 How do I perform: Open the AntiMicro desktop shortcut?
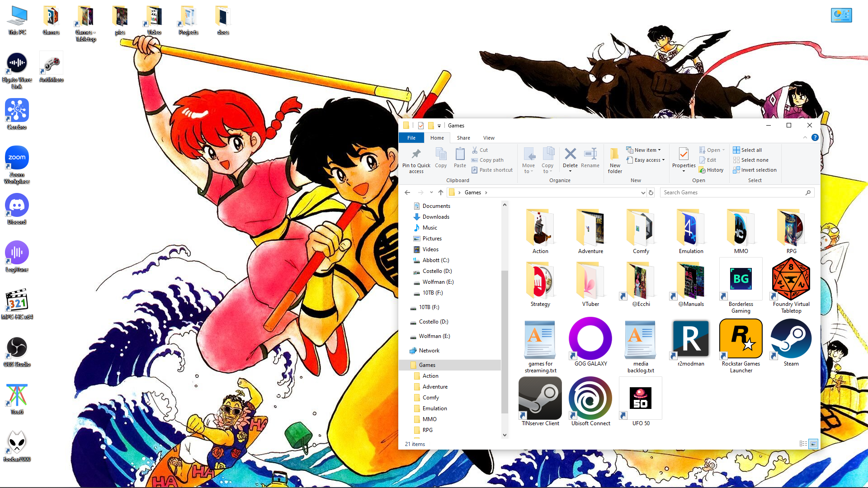click(x=51, y=66)
